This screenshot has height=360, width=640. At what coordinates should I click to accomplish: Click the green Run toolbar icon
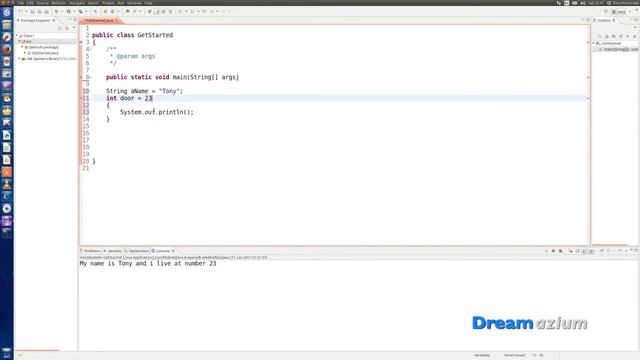69,11
